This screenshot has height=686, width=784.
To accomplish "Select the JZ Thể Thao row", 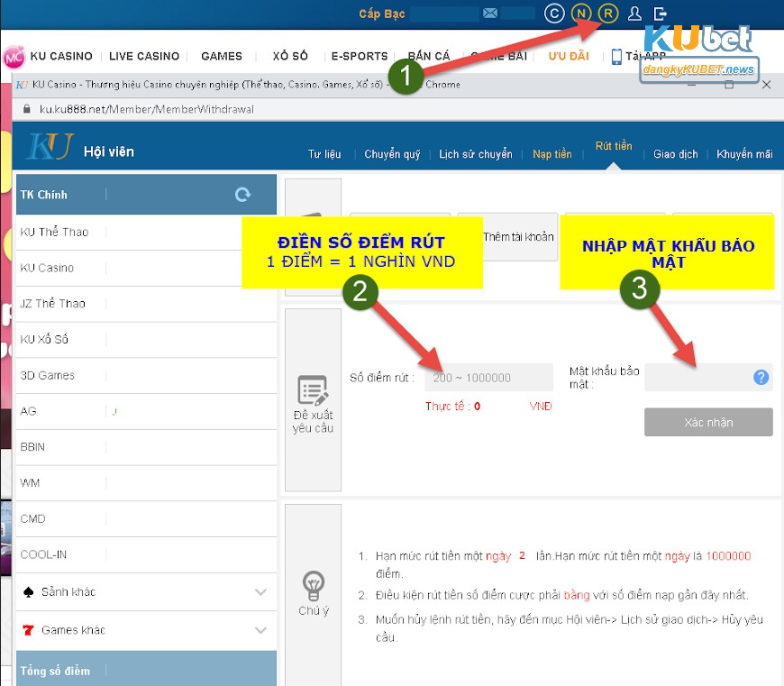I will [x=146, y=304].
